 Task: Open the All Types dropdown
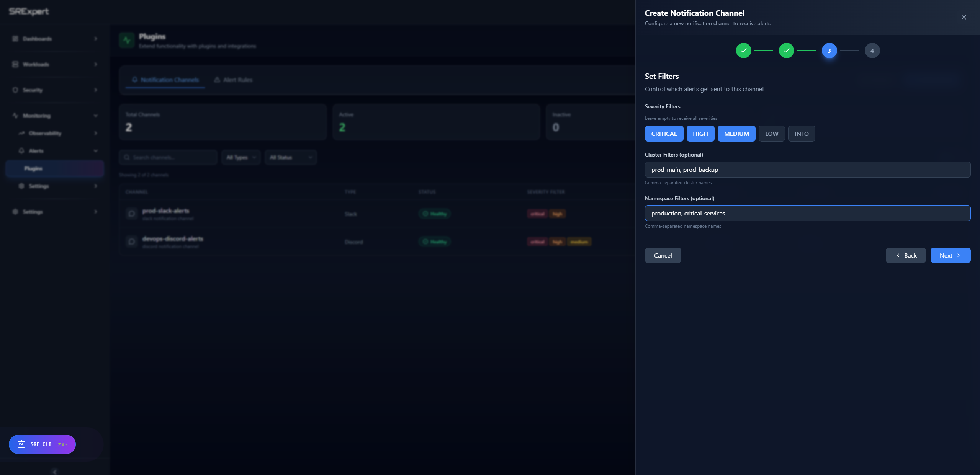tap(241, 157)
